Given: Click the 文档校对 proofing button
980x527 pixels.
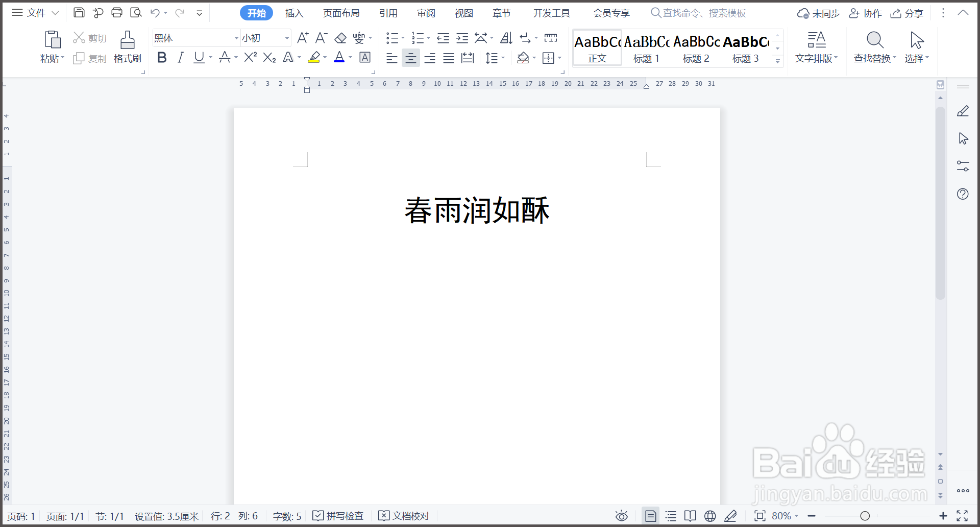Looking at the screenshot, I should click(403, 516).
